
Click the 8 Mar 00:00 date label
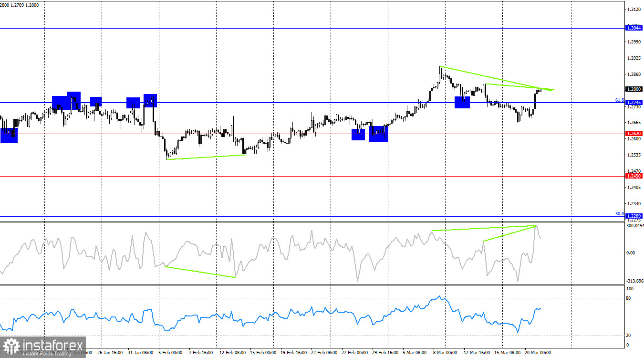point(446,353)
